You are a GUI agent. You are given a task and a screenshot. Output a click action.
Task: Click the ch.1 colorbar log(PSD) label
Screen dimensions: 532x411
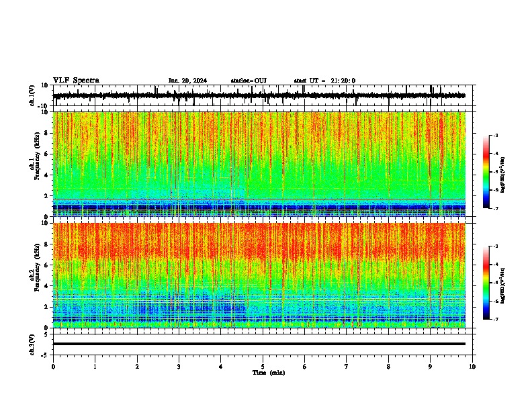[x=502, y=175]
